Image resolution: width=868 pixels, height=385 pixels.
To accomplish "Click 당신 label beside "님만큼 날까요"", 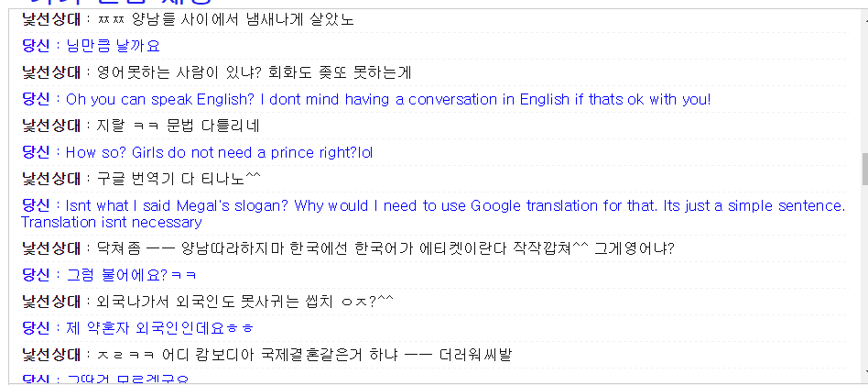I will coord(36,46).
